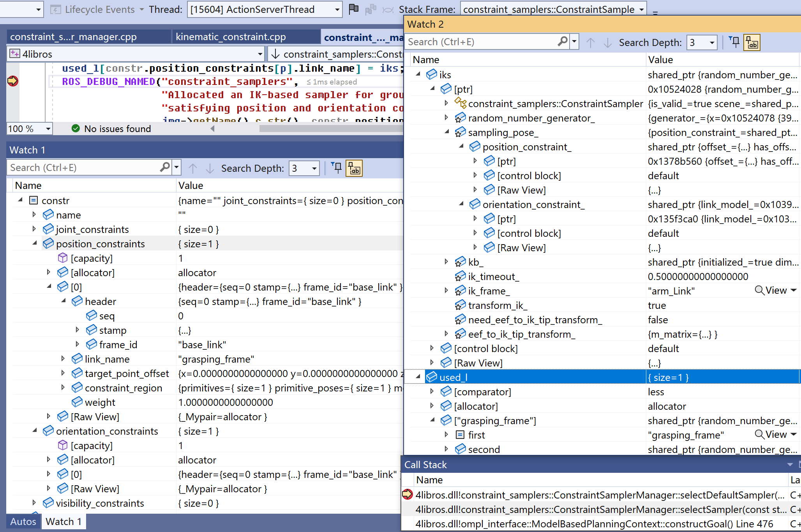
Task: Click the editor horizontal scrollbar
Action: point(331,129)
